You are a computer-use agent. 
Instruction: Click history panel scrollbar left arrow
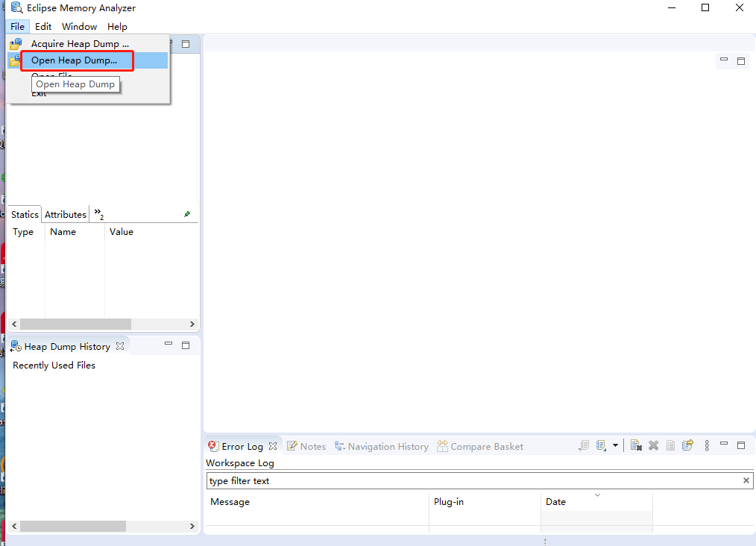click(14, 526)
